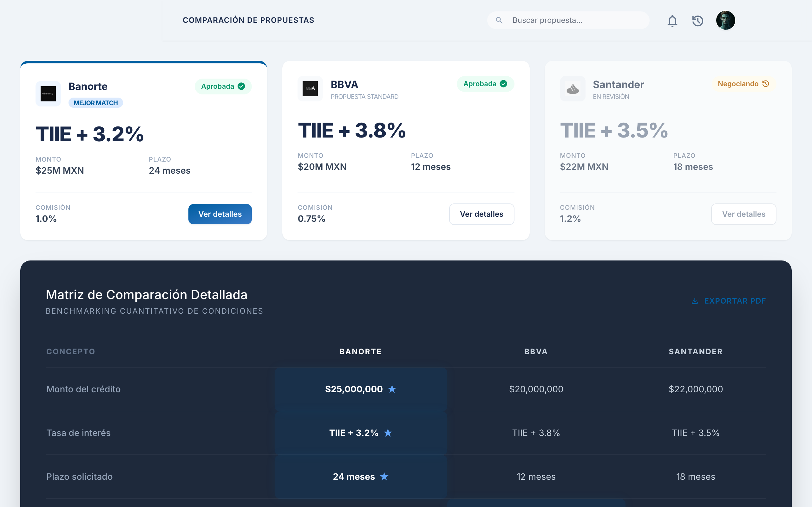Viewport: 812px width, 507px height.
Task: Click the clock icon in the Negociando badge
Action: point(767,83)
